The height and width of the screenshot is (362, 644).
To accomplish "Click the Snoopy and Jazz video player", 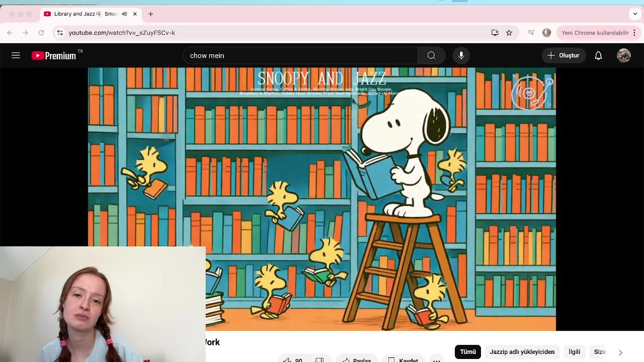I will pyautogui.click(x=322, y=199).
